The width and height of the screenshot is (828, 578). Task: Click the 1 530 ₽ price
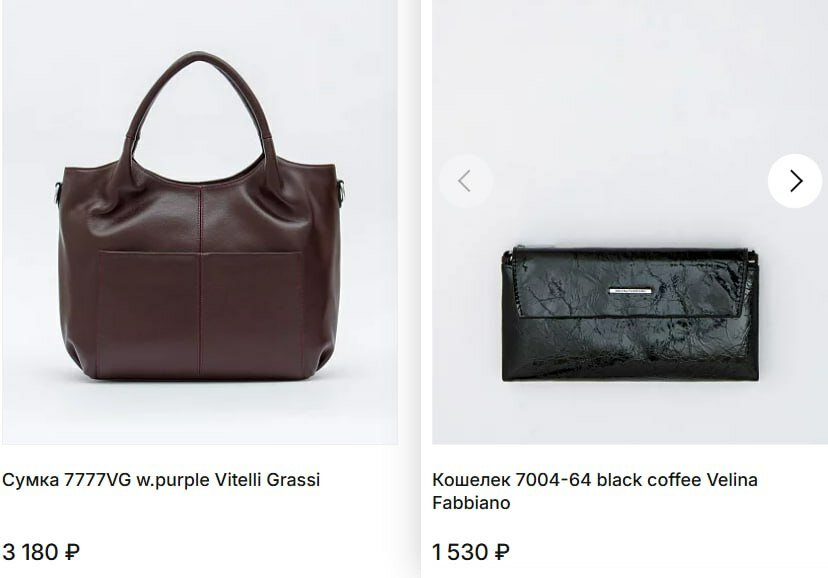tap(471, 552)
